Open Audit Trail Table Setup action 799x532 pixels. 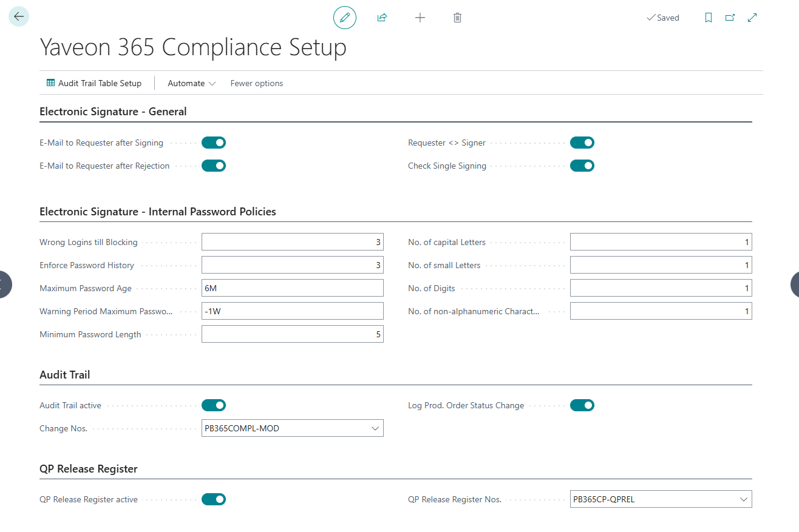(94, 83)
